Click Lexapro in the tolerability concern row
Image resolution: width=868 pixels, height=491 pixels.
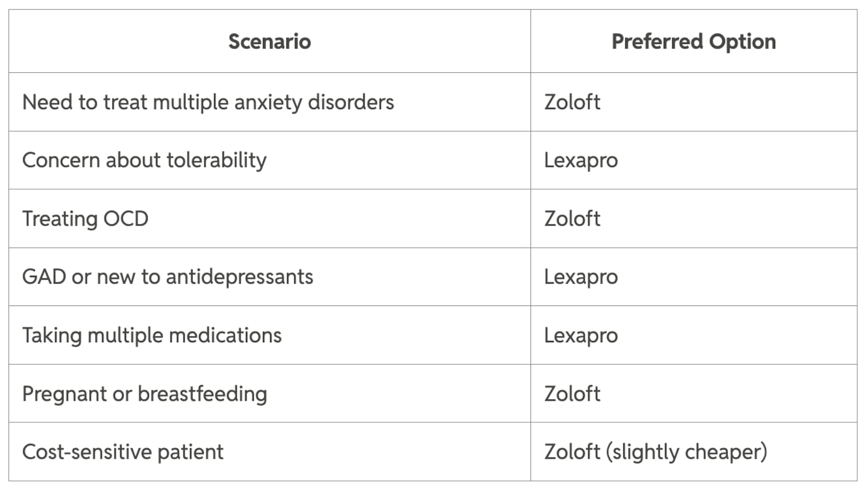pos(580,160)
